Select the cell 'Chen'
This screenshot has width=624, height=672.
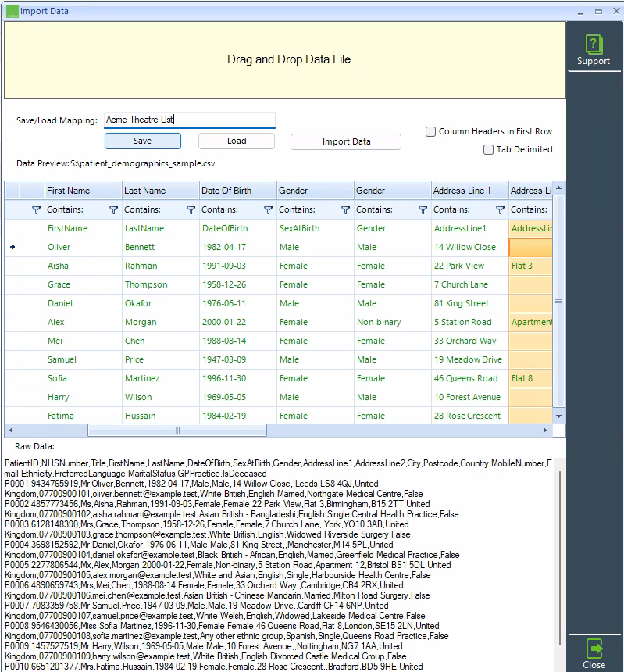[161, 341]
